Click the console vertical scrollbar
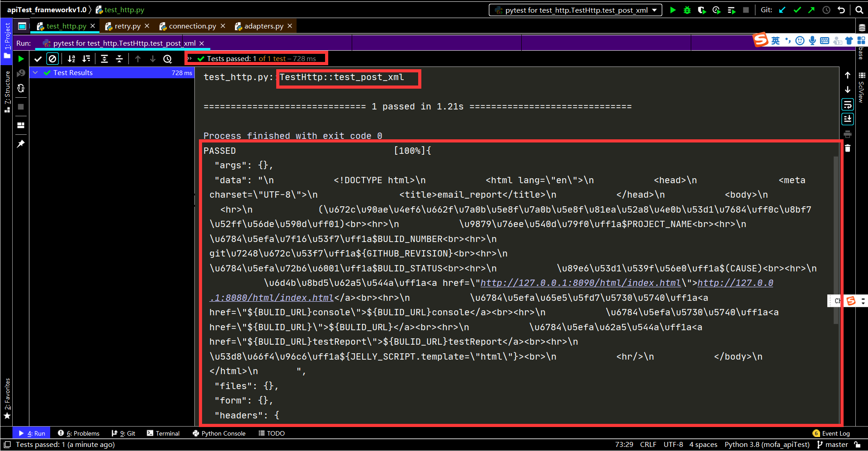 (836, 240)
